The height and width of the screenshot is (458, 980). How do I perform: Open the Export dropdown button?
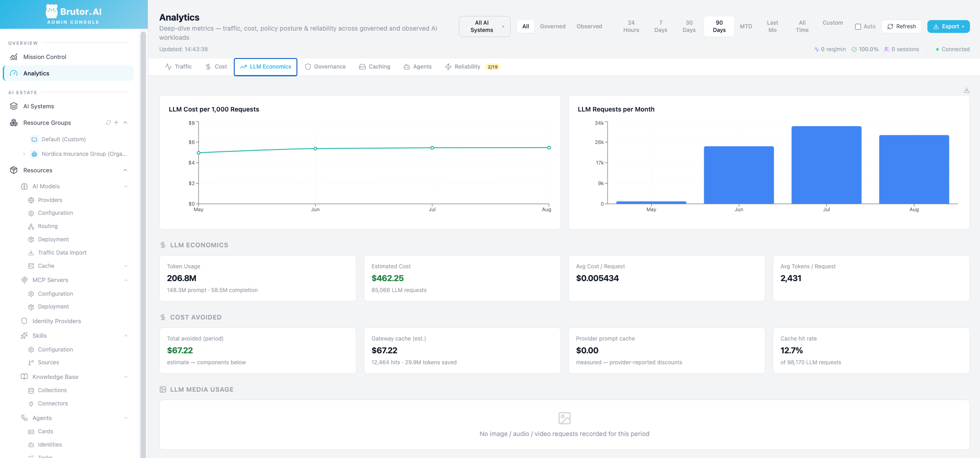click(x=948, y=27)
